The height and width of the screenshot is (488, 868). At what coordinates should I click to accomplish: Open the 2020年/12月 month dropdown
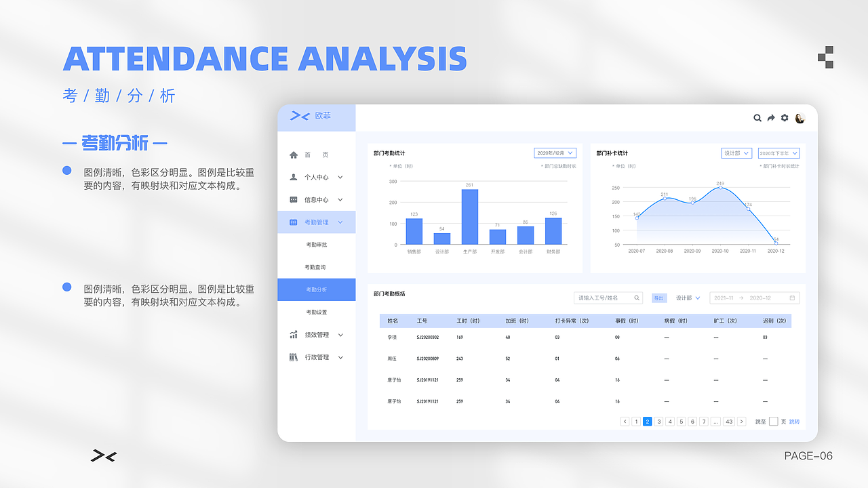[x=555, y=153]
